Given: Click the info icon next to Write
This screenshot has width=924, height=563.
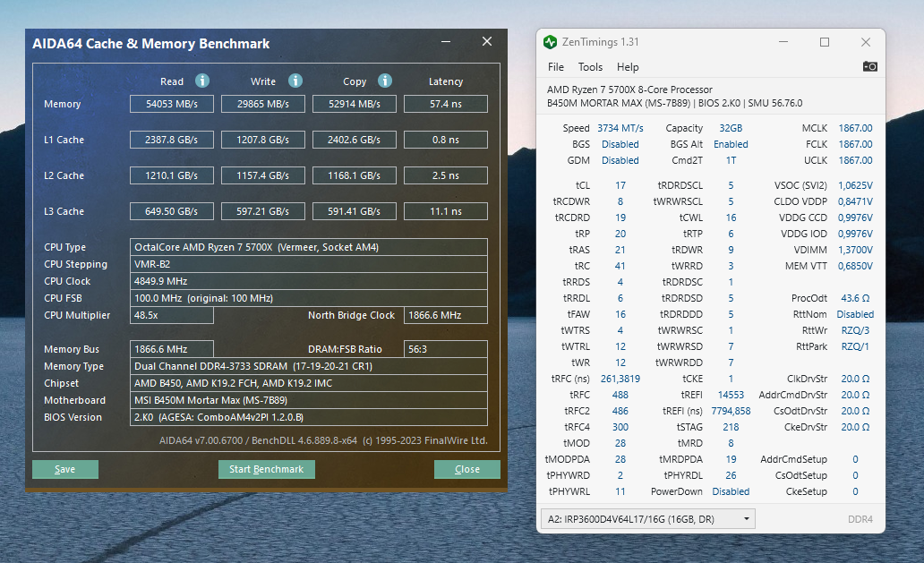Looking at the screenshot, I should click(x=295, y=81).
